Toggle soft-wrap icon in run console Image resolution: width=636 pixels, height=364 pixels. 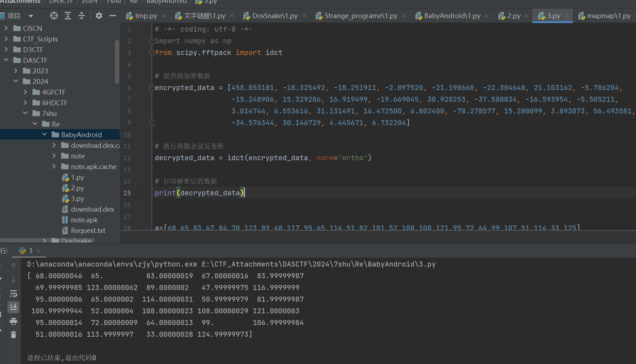point(13,294)
